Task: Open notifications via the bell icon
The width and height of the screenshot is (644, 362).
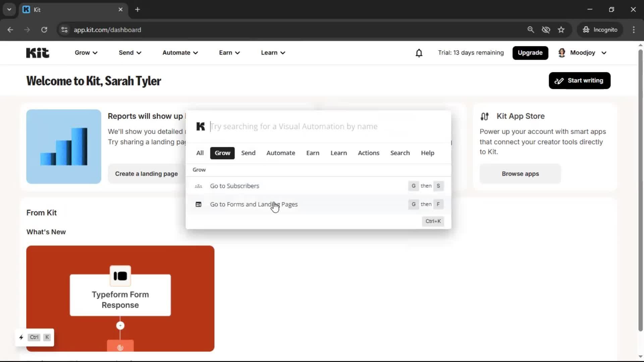Action: pos(419,53)
